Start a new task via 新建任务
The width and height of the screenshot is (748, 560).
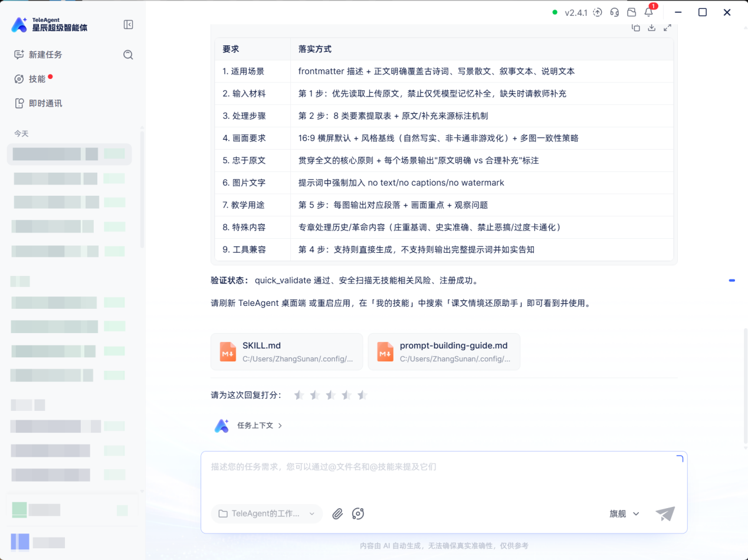[x=38, y=54]
